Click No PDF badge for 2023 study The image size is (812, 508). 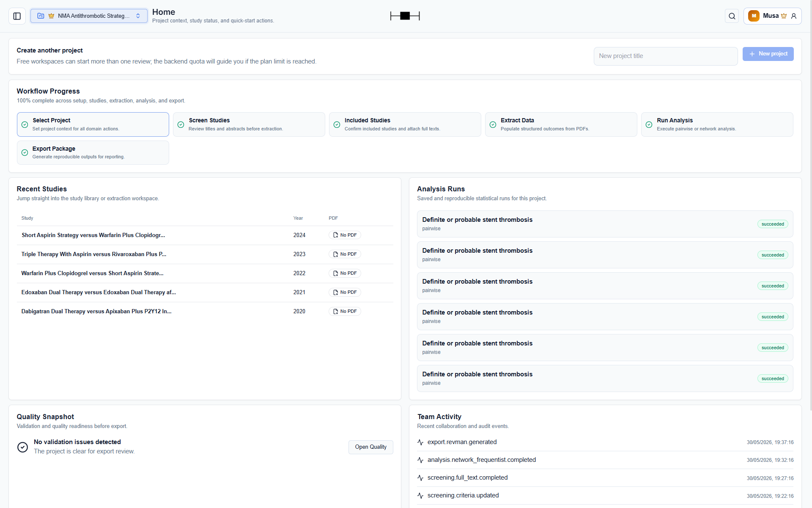click(345, 254)
